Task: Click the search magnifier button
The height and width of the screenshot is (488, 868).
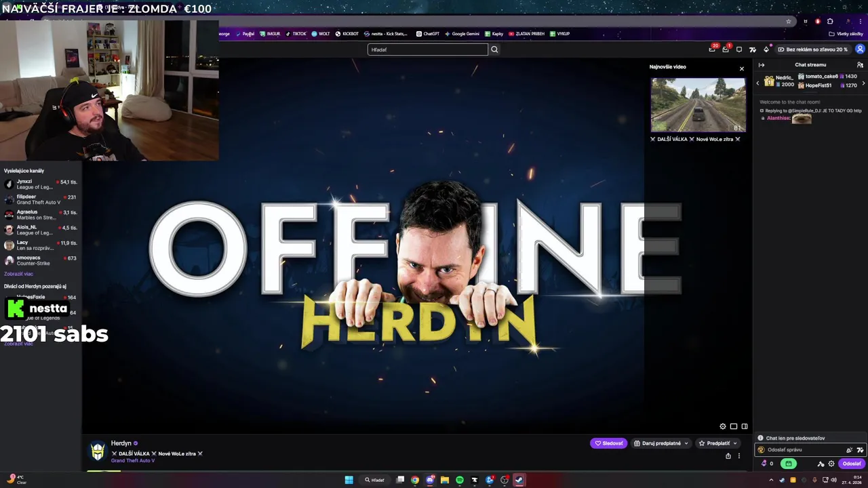Action: coord(494,49)
